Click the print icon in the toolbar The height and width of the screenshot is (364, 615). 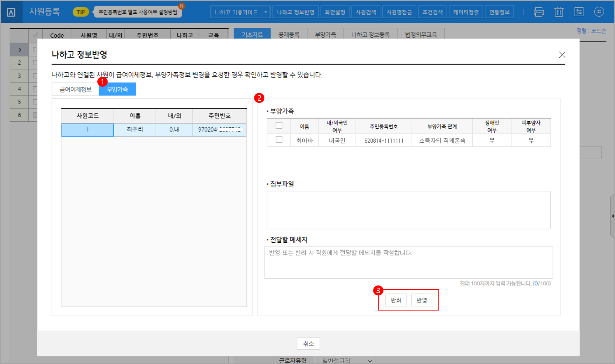click(x=539, y=12)
